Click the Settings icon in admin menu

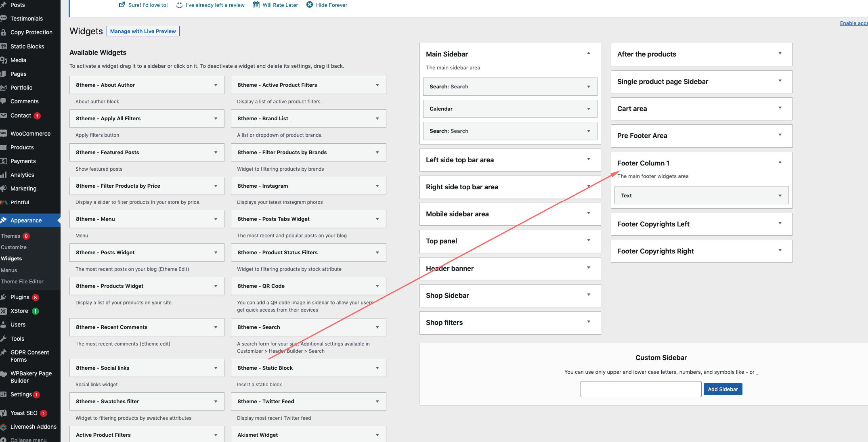click(3, 394)
